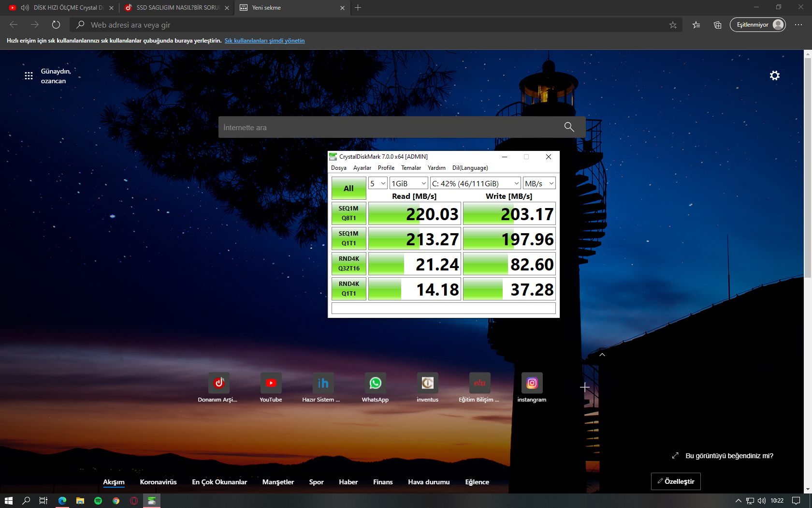Image resolution: width=812 pixels, height=508 pixels.
Task: Collapse quick links with the chevron arrow
Action: pyautogui.click(x=602, y=355)
